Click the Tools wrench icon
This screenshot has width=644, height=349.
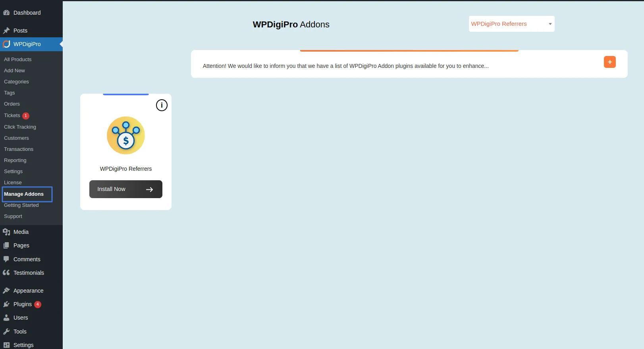pyautogui.click(x=6, y=332)
